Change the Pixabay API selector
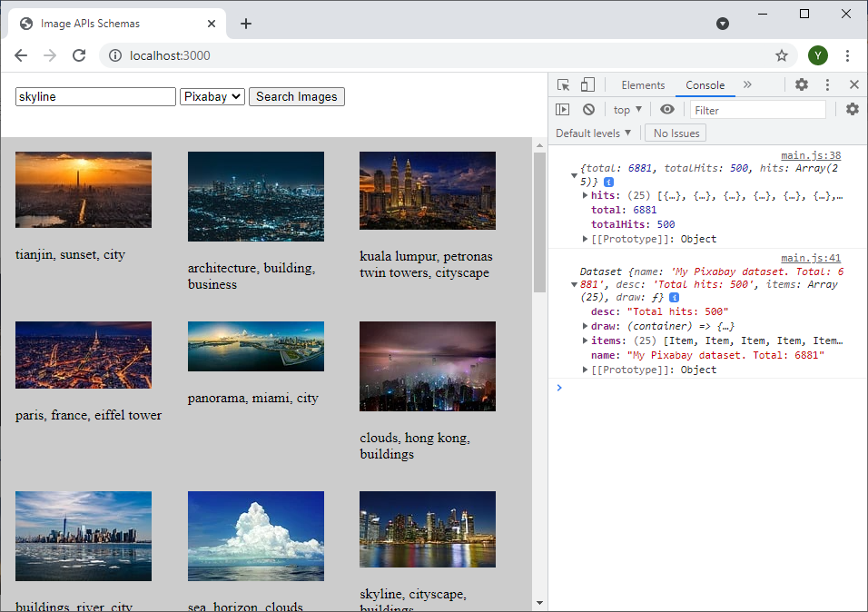 212,96
